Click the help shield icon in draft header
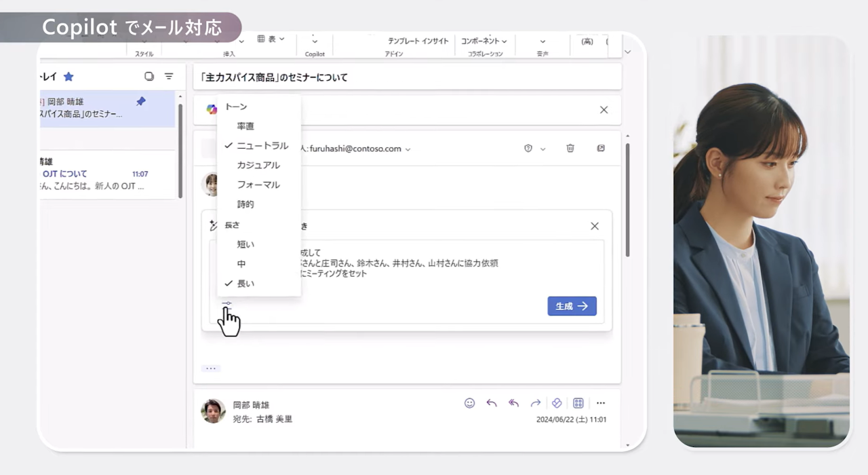The width and height of the screenshot is (868, 475). click(x=528, y=149)
